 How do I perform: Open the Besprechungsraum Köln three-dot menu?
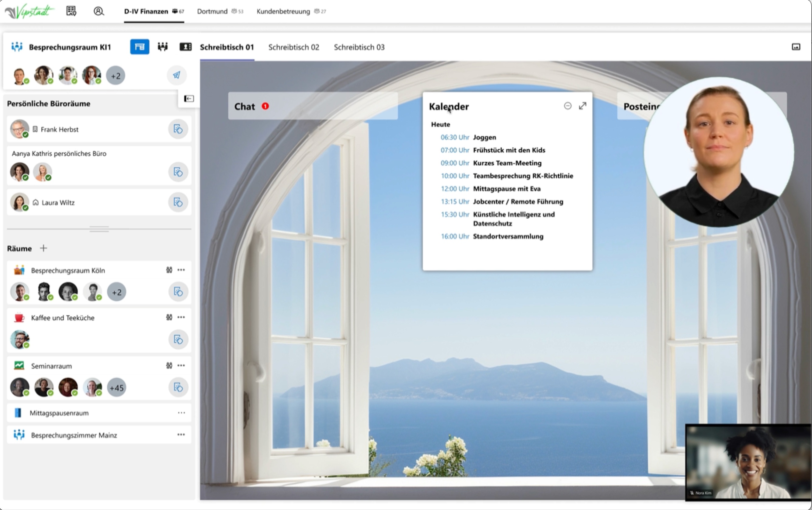click(181, 270)
